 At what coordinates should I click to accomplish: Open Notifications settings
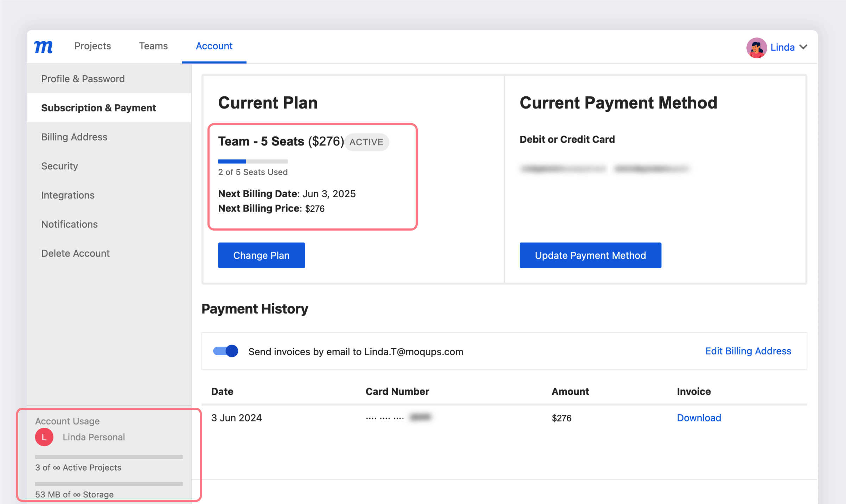click(x=70, y=224)
